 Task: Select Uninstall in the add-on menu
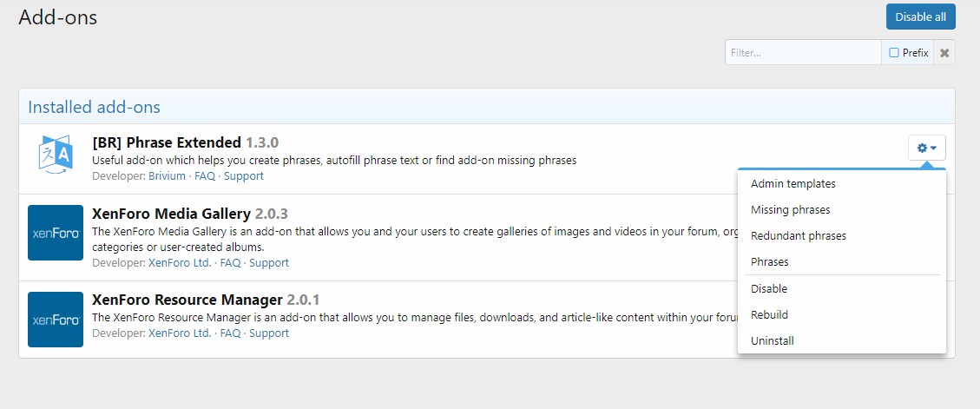(841, 340)
